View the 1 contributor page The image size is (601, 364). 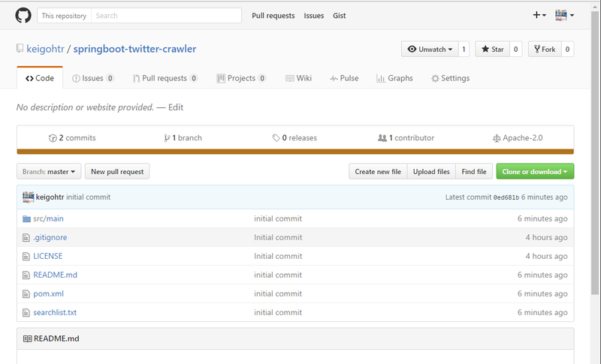tap(406, 138)
